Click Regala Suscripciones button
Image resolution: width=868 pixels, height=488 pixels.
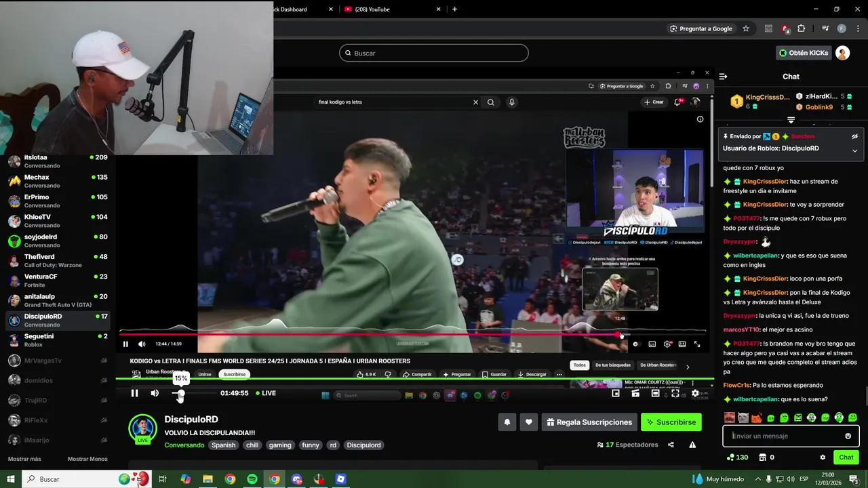(x=589, y=422)
